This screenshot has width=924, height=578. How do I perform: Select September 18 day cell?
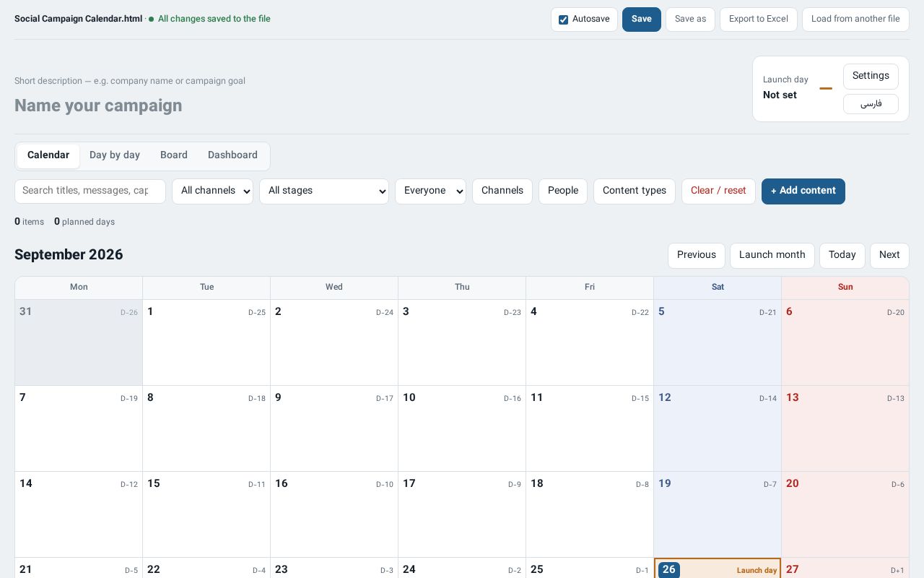pyautogui.click(x=590, y=514)
